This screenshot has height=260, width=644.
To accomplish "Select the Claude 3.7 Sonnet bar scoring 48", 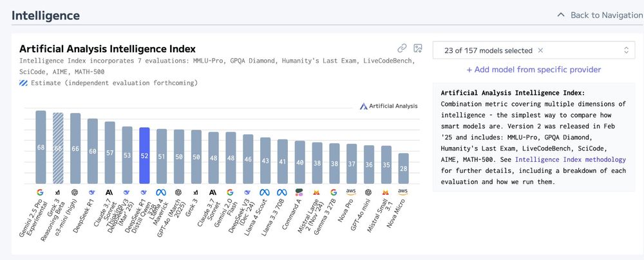I will pyautogui.click(x=213, y=158).
